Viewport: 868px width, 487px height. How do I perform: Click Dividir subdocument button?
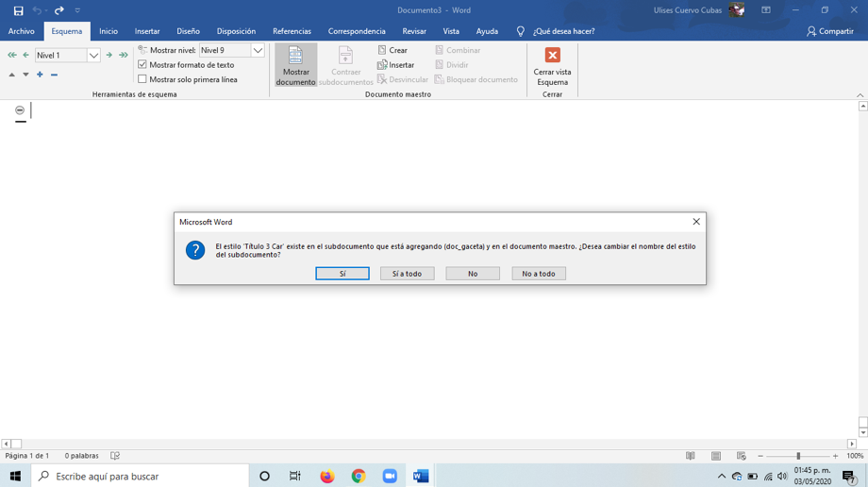click(x=452, y=65)
